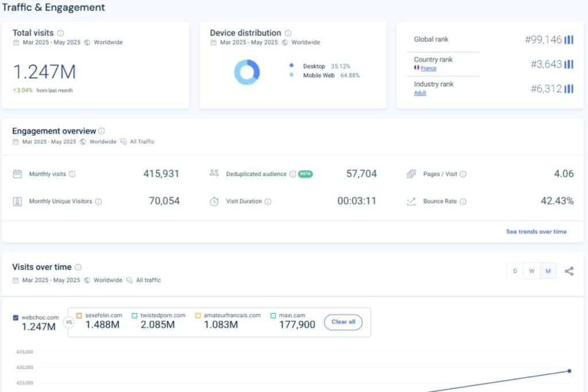Click the Pages / Visit stacked pages icon

(411, 174)
